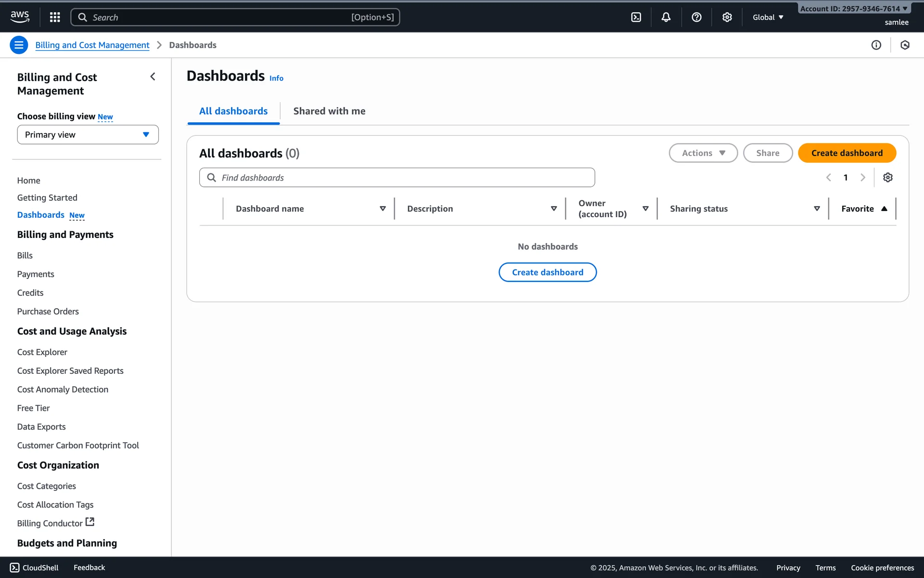Click the orange Create dashboard button
Image resolution: width=924 pixels, height=578 pixels.
coord(847,153)
